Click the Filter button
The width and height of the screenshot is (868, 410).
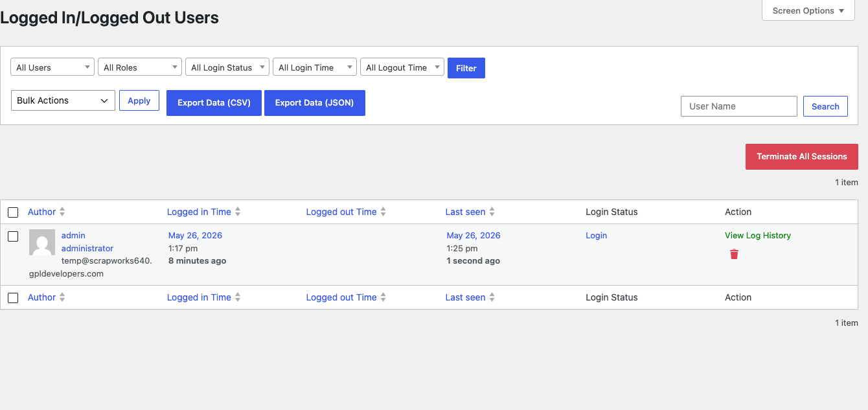pyautogui.click(x=466, y=68)
